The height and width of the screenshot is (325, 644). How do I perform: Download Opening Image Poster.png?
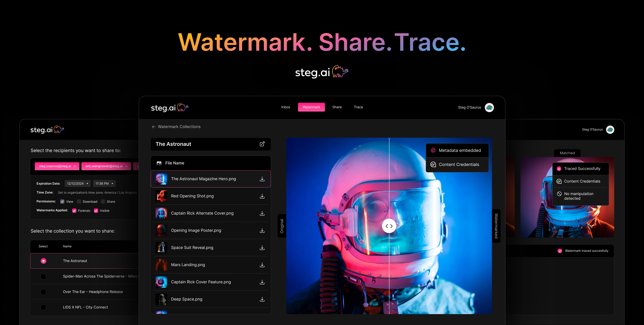pyautogui.click(x=262, y=230)
